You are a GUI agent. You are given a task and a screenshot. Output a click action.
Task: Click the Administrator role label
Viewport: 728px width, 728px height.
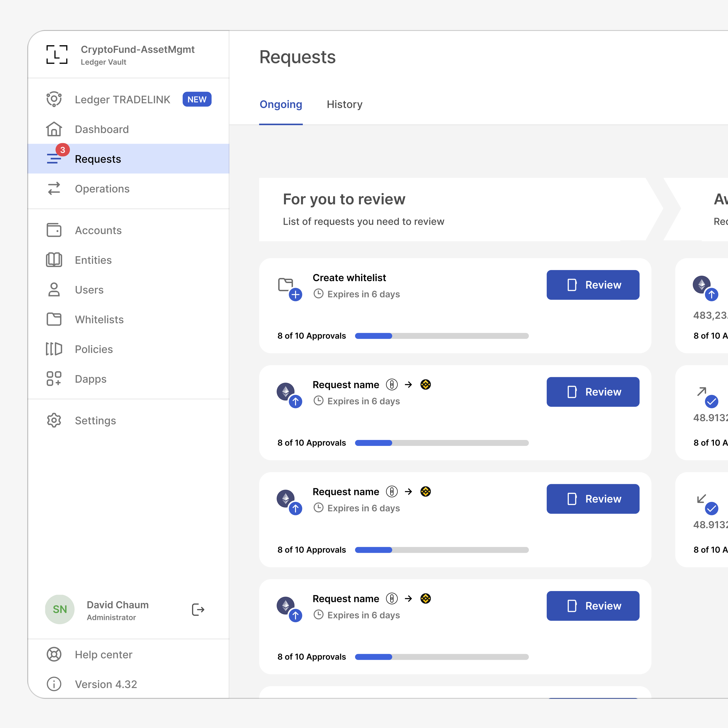[111, 617]
